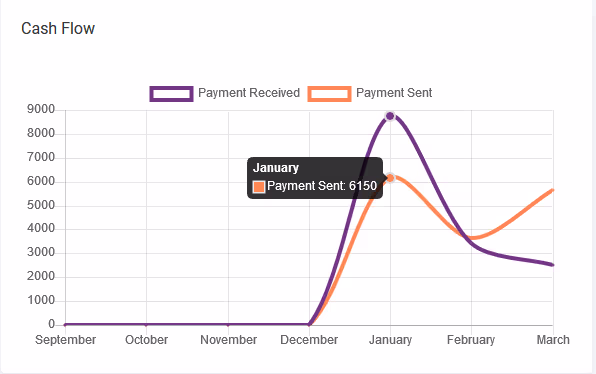This screenshot has width=596, height=374.
Task: Click the December axis label
Action: [x=309, y=339]
